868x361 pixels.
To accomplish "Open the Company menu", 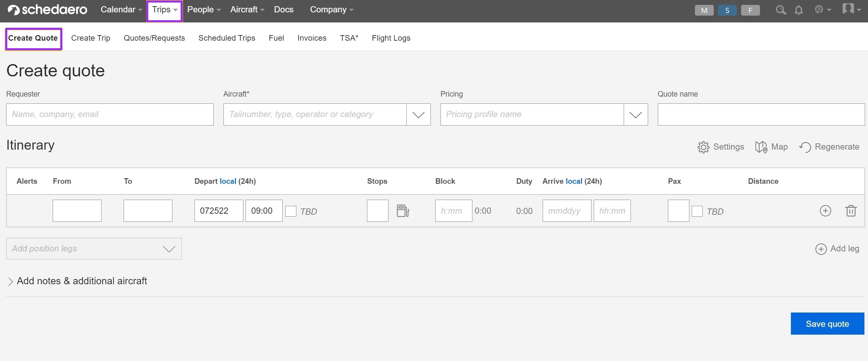I will click(x=332, y=9).
